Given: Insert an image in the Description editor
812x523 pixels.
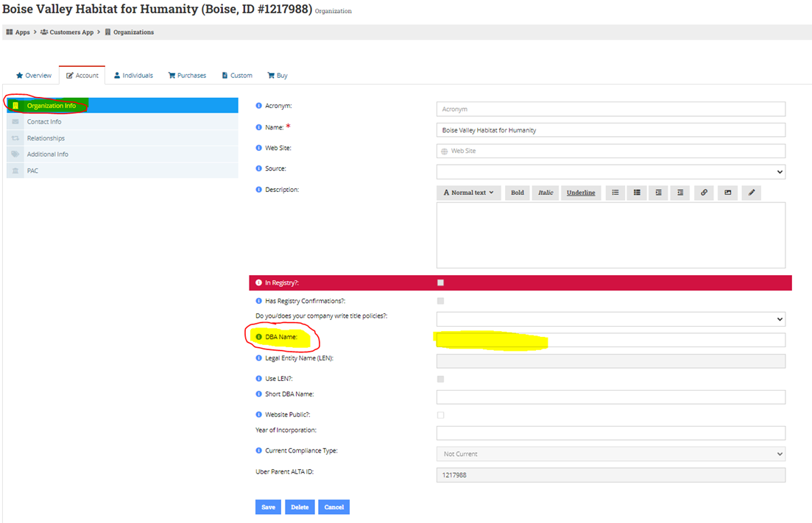Looking at the screenshot, I should (x=727, y=193).
